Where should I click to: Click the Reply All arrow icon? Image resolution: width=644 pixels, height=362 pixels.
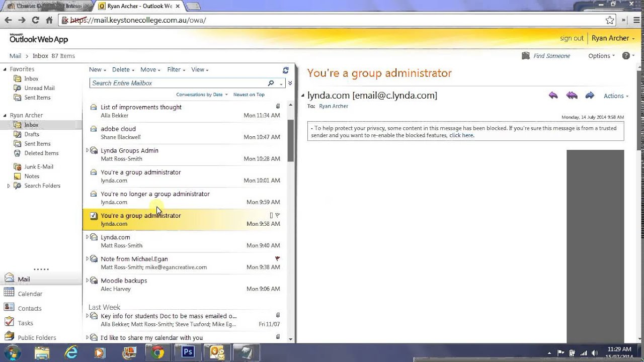[x=572, y=96]
